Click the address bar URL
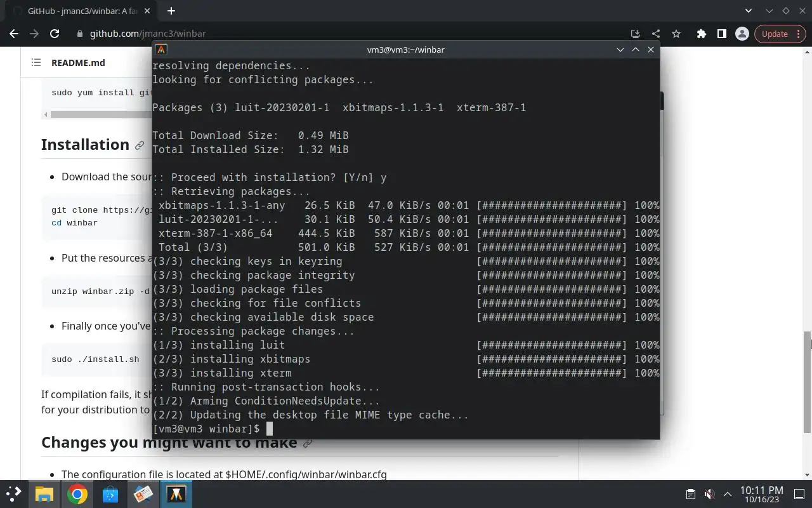 click(x=148, y=34)
